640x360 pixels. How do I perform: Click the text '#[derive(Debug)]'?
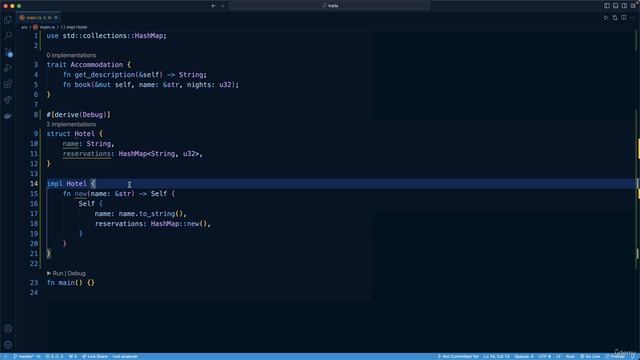78,115
